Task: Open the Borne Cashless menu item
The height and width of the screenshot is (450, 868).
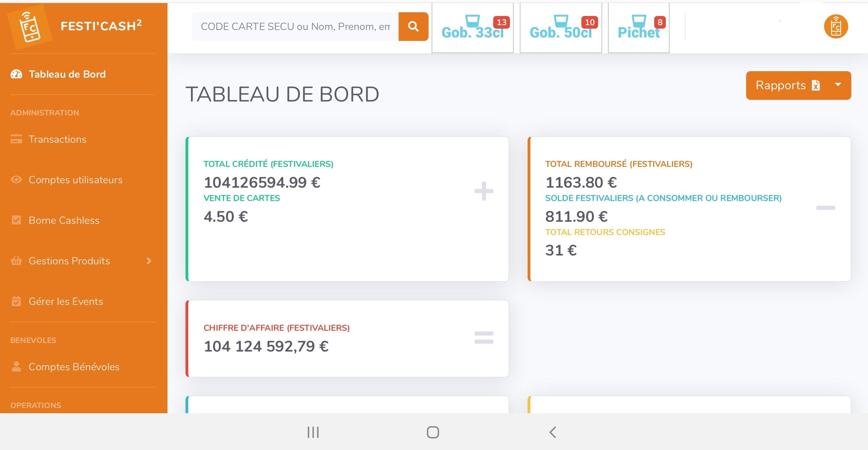Action: coord(64,220)
